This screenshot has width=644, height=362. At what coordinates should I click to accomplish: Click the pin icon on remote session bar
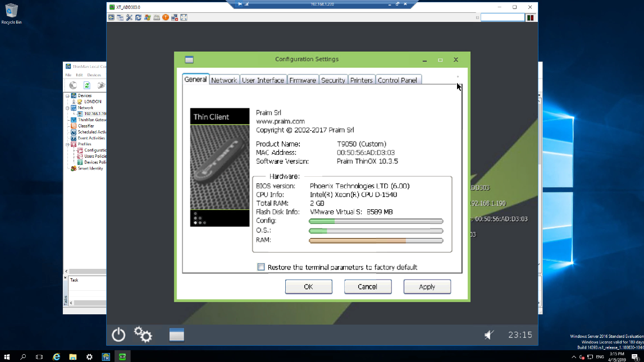point(240,4)
